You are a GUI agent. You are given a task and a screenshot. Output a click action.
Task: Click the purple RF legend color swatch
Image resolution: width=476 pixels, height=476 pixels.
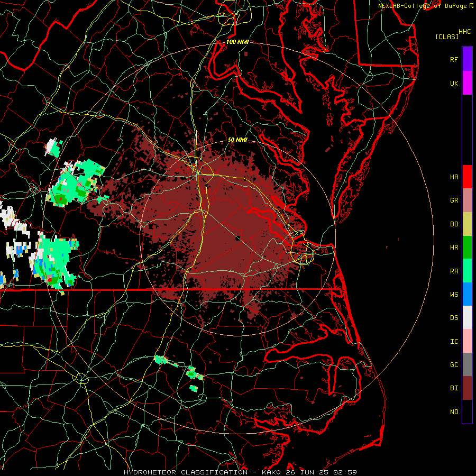pos(467,59)
